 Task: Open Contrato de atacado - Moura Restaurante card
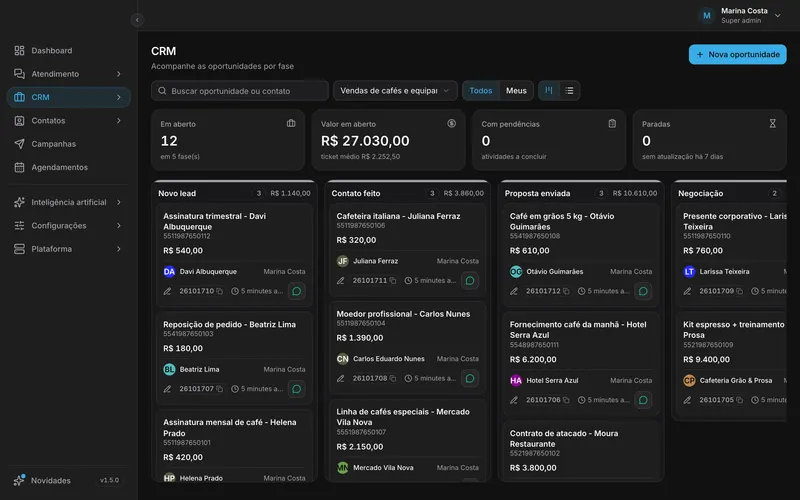(x=581, y=451)
